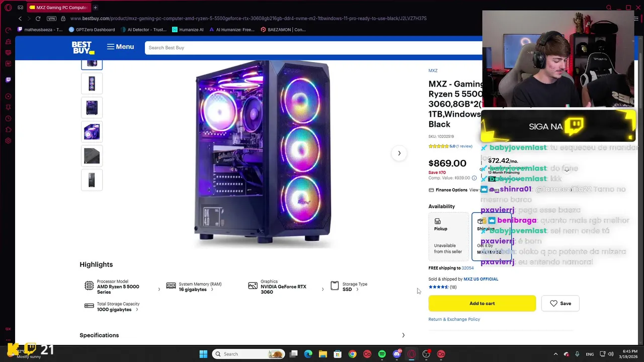Click the $869.00 price text
The height and width of the screenshot is (362, 644).
click(x=447, y=163)
